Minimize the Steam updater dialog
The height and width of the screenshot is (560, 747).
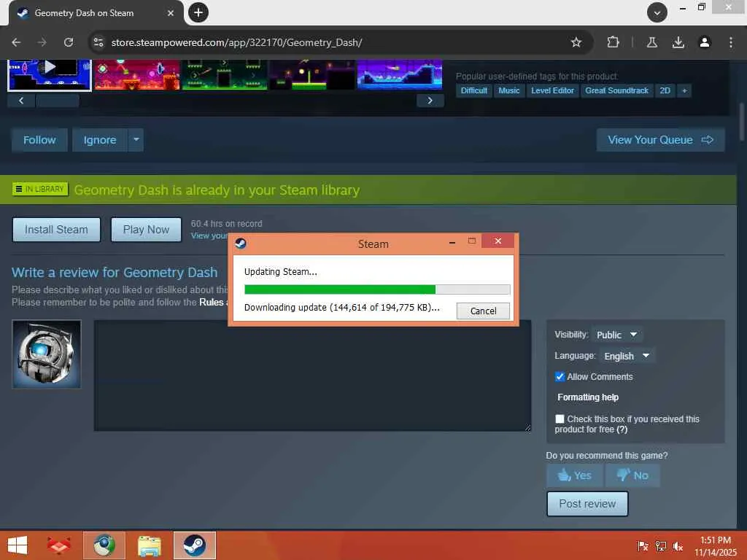click(x=452, y=242)
